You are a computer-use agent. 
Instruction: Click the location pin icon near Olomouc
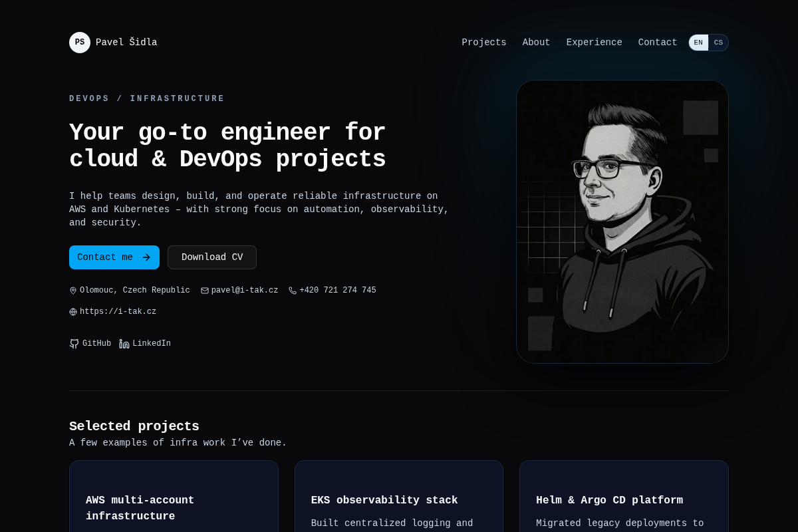pos(73,291)
